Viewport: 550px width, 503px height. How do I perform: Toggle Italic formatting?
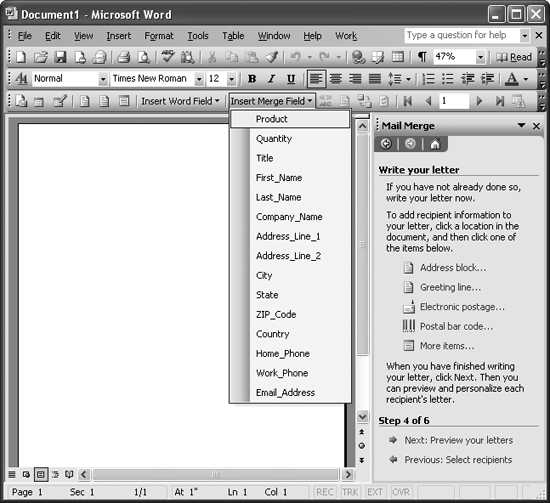pyautogui.click(x=271, y=79)
